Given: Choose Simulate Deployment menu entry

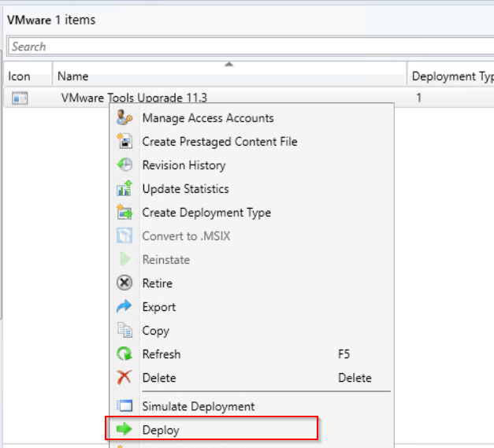Looking at the screenshot, I should pyautogui.click(x=198, y=406).
